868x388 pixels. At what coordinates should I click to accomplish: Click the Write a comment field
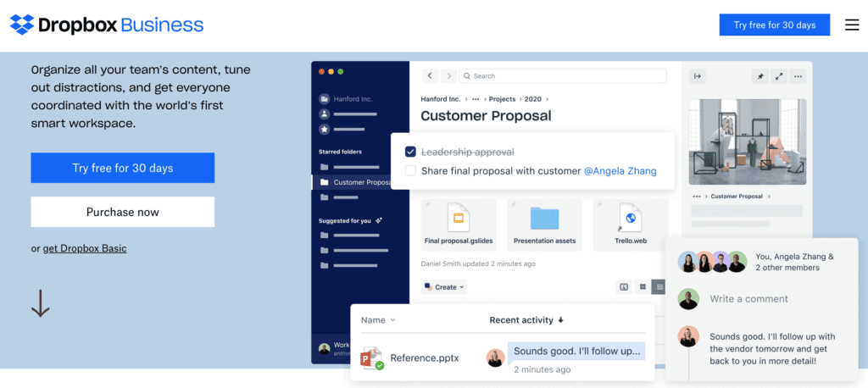pos(748,299)
